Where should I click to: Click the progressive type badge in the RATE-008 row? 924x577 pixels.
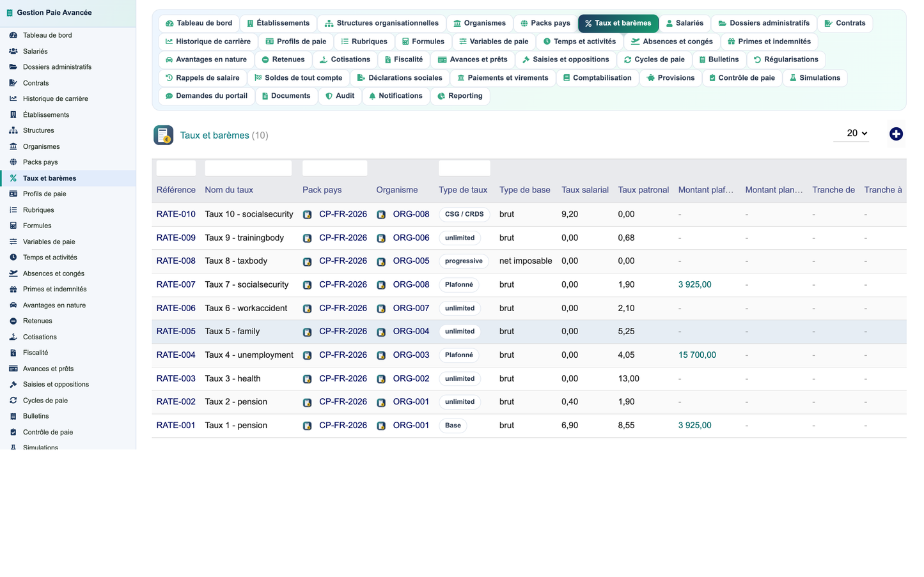click(x=464, y=261)
